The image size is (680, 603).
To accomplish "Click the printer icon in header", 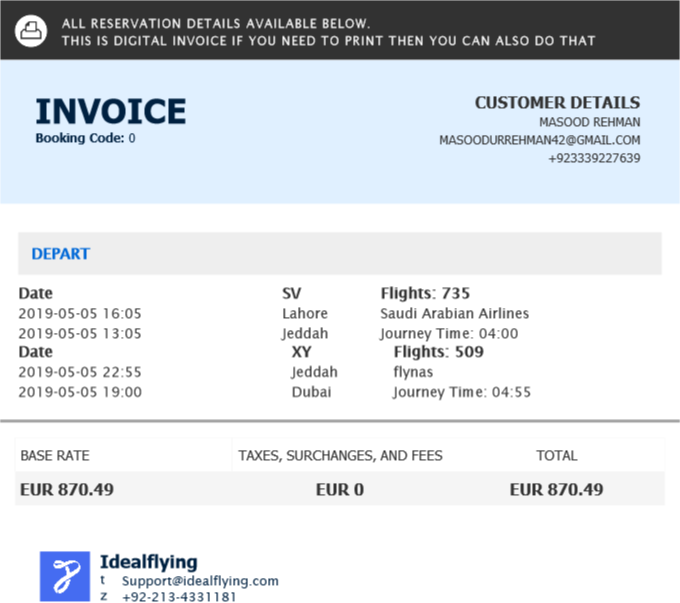I will (31, 30).
